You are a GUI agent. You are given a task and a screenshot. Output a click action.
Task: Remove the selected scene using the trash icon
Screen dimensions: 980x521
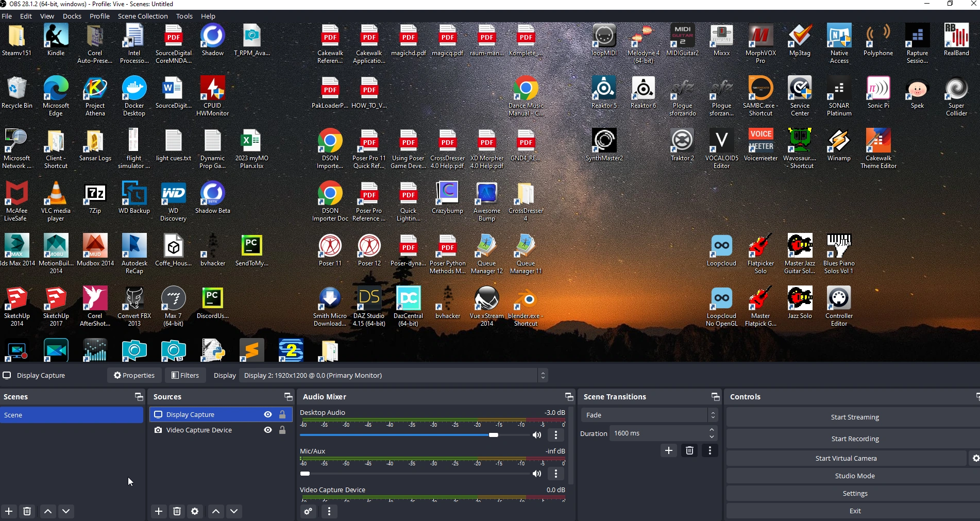(27, 511)
